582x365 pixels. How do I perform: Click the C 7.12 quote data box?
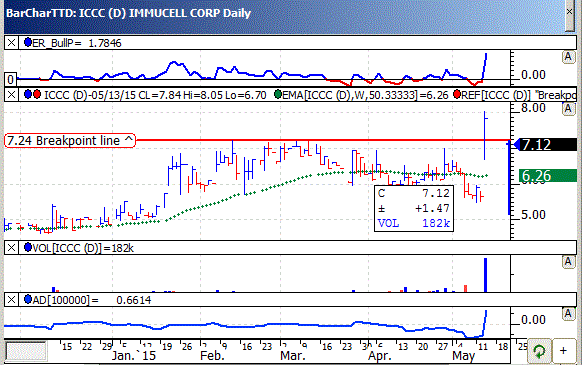(414, 208)
